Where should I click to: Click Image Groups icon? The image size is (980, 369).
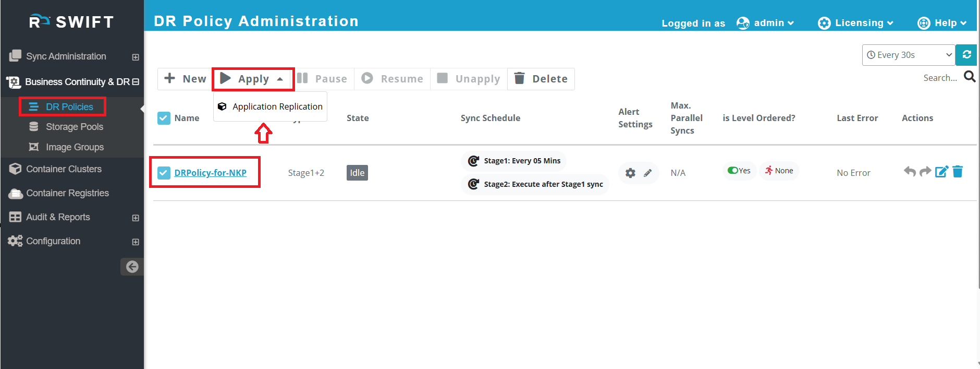[x=34, y=147]
